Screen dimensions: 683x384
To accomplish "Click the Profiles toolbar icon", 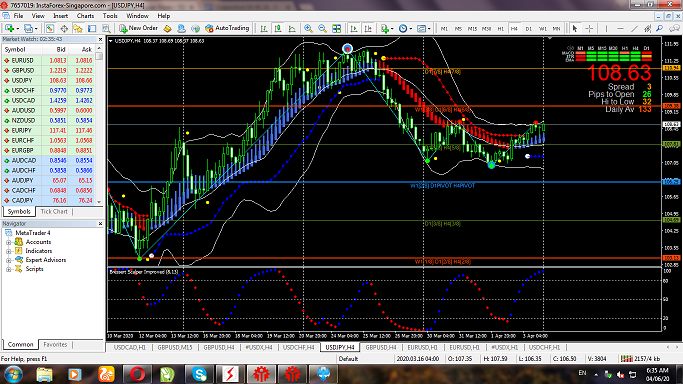I will point(28,28).
